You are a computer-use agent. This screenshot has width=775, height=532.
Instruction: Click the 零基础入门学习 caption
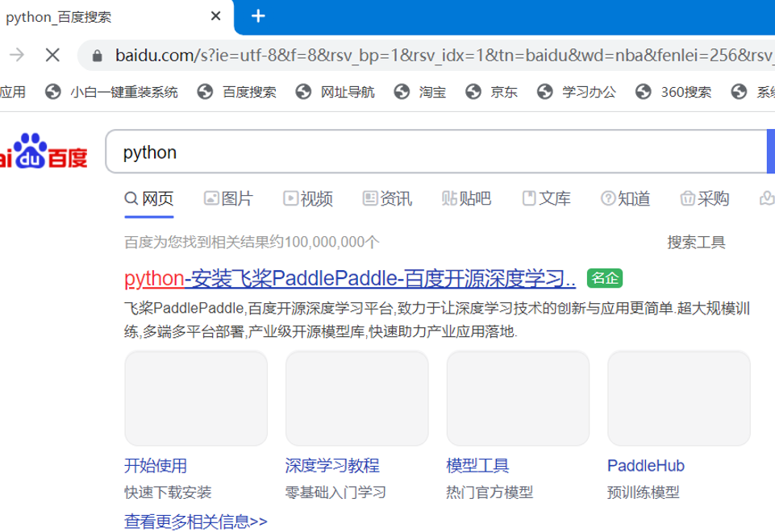[335, 492]
